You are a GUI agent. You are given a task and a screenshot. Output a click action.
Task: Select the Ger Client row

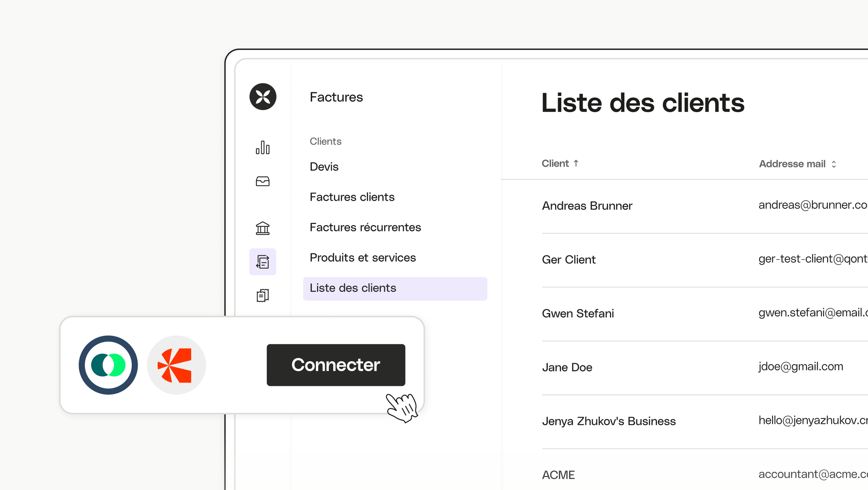pos(705,260)
